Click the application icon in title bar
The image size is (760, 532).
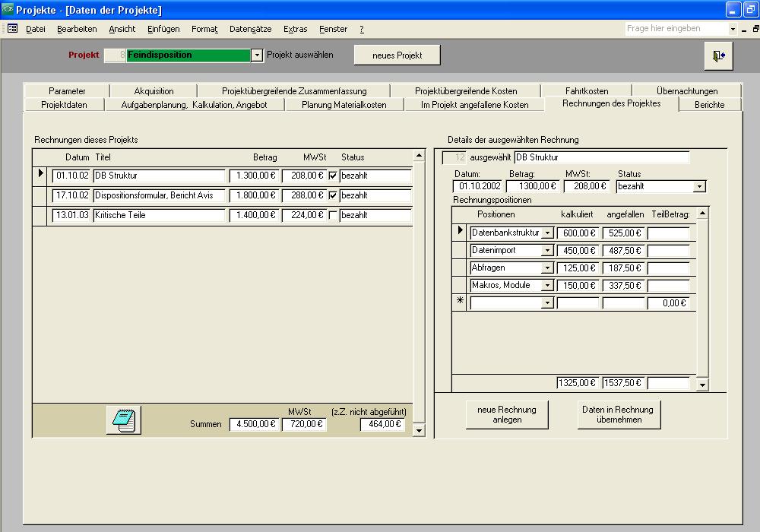8,8
